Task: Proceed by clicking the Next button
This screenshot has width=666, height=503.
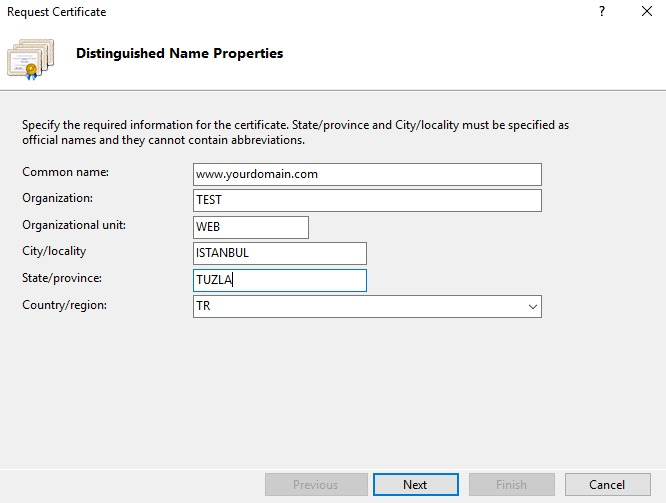Action: 415,485
